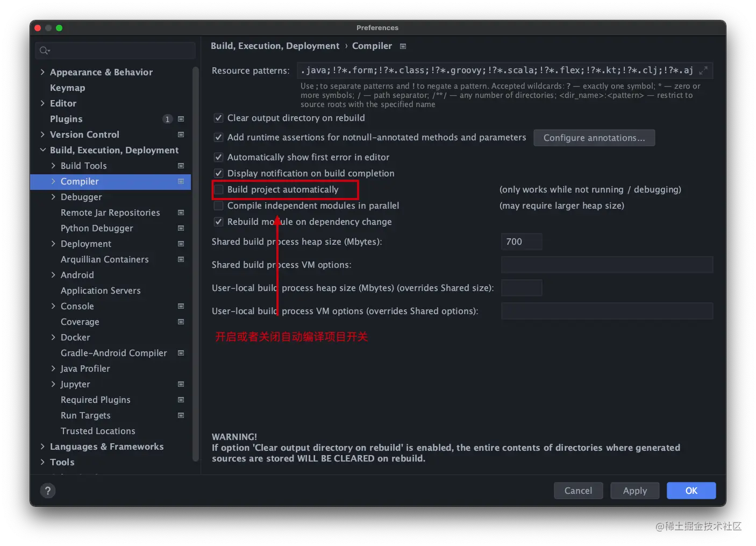This screenshot has height=546, width=756.
Task: Click the project icon next to Compiler breadcrumb
Action: tap(403, 46)
